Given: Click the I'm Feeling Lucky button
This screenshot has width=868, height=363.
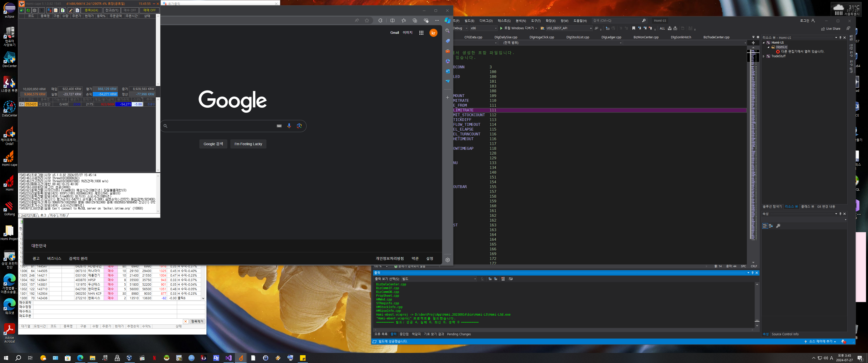Looking at the screenshot, I should pos(248,144).
